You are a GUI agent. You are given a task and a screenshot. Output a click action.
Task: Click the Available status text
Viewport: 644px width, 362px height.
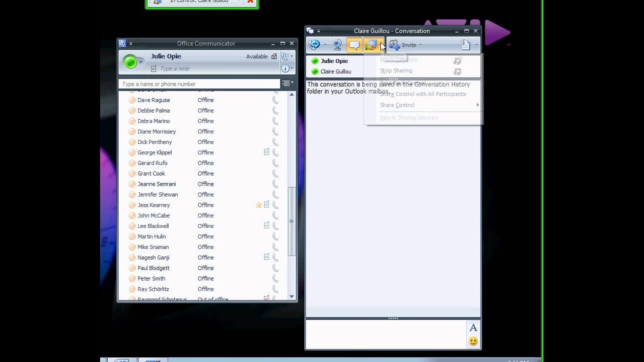pyautogui.click(x=257, y=56)
